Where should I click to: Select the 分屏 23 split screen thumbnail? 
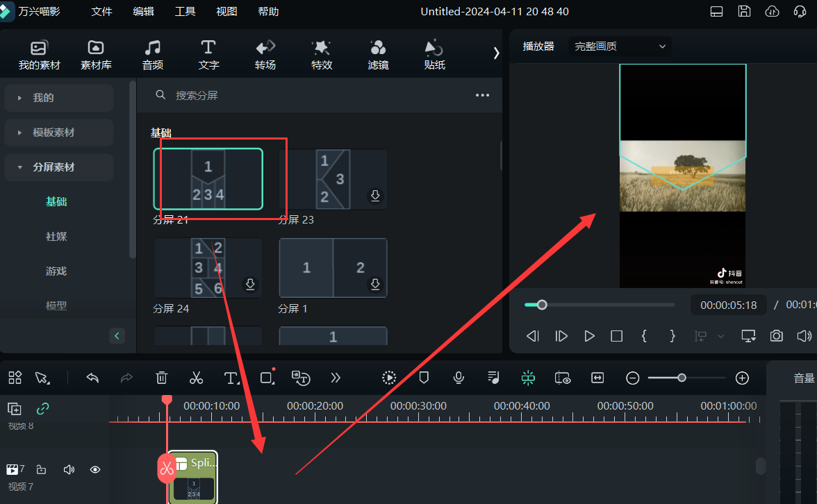point(333,180)
